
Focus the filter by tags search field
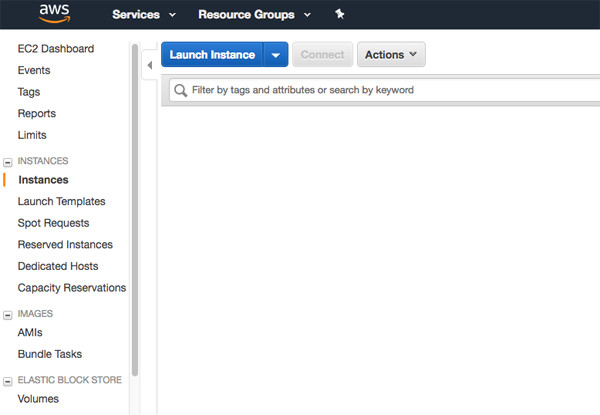point(385,90)
